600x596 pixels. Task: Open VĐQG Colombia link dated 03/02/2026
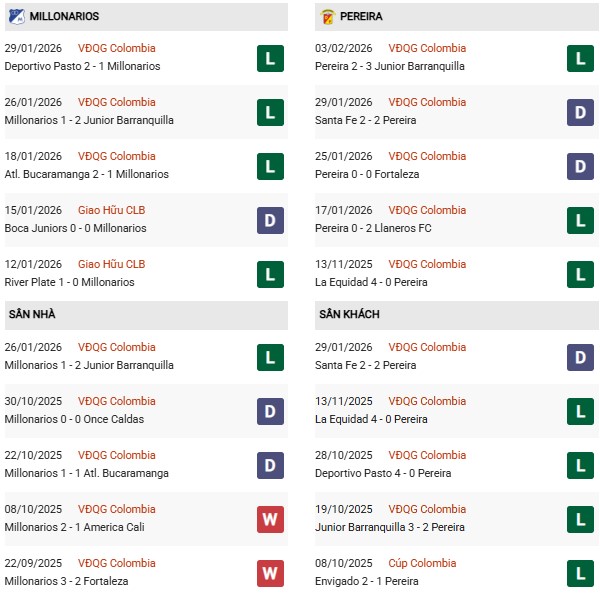click(x=427, y=48)
